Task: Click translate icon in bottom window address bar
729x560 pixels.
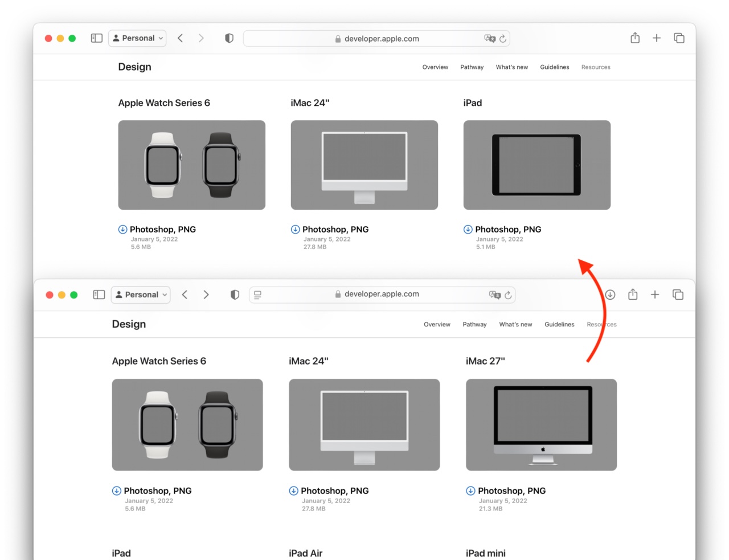Action: click(495, 295)
